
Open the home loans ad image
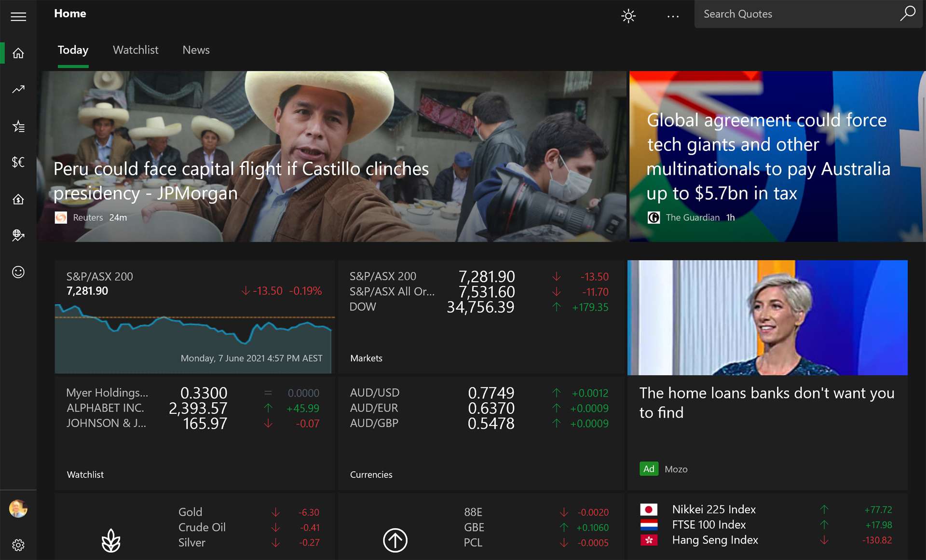[x=767, y=317]
